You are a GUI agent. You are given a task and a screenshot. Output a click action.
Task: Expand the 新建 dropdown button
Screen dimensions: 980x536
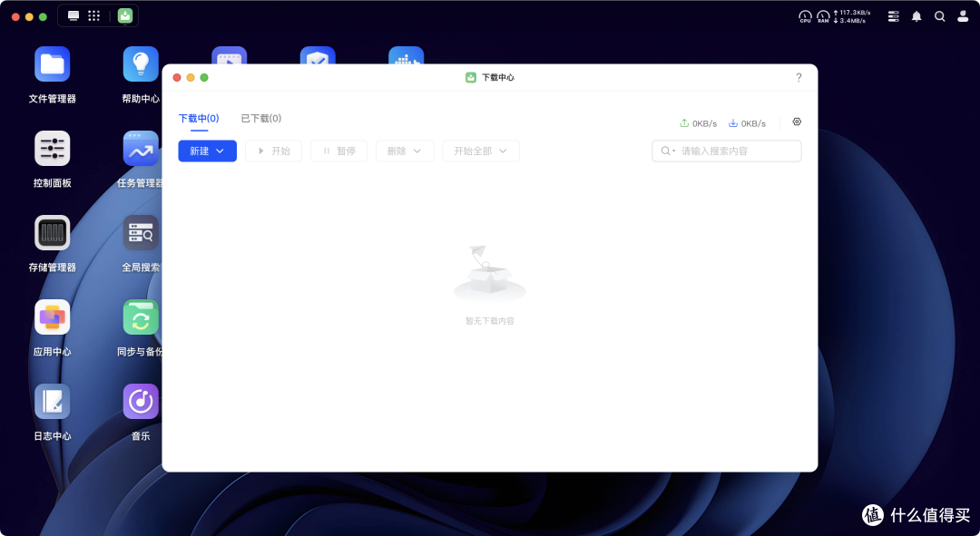208,151
